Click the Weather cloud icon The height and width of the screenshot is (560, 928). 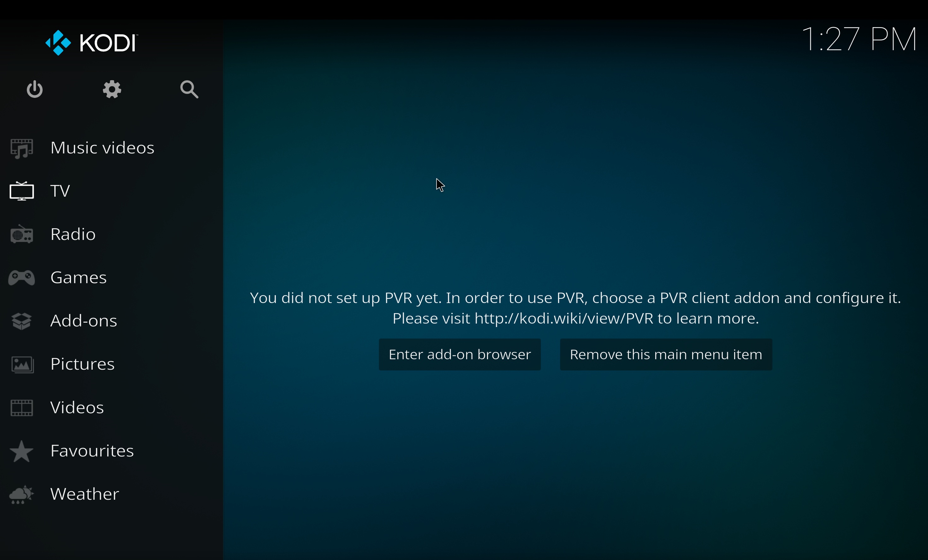[x=21, y=494]
